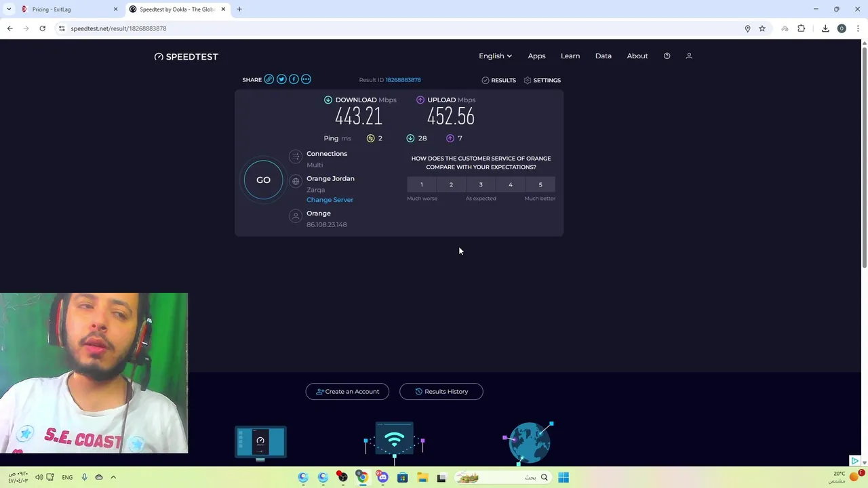The image size is (868, 488).
Task: Start test with GO button
Action: [x=263, y=180]
